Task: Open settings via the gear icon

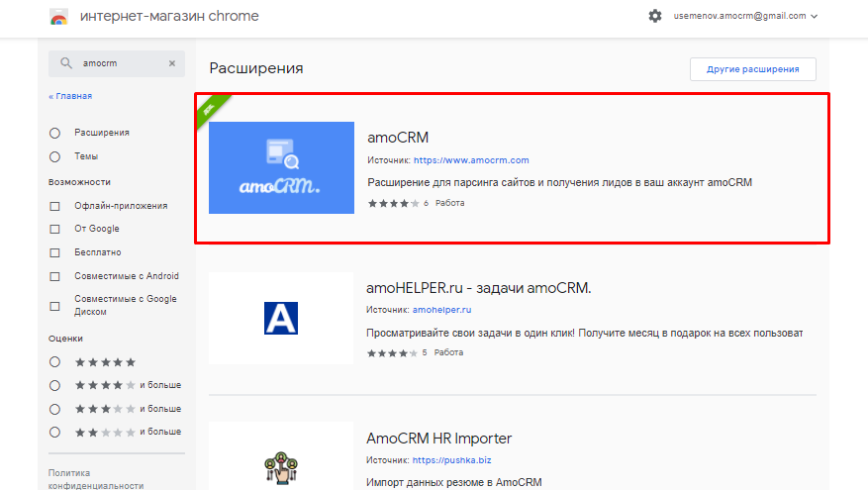Action: 654,16
